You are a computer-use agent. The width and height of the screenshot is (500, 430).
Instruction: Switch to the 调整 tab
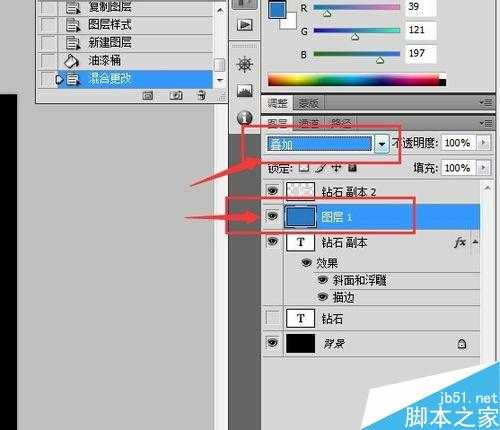(x=277, y=103)
